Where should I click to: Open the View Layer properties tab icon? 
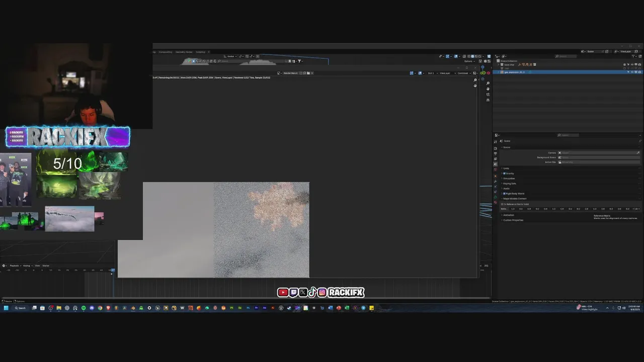pyautogui.click(x=496, y=159)
